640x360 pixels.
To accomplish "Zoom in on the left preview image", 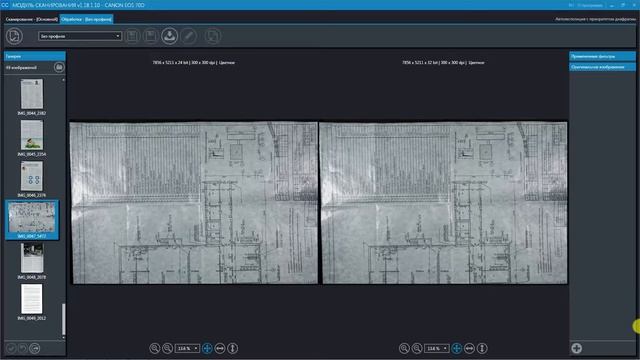I will click(154, 348).
